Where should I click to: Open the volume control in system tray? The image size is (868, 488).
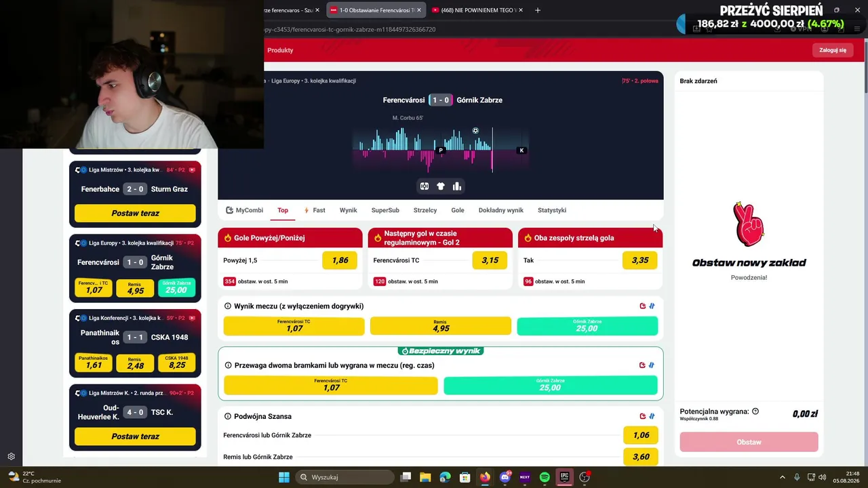click(822, 477)
